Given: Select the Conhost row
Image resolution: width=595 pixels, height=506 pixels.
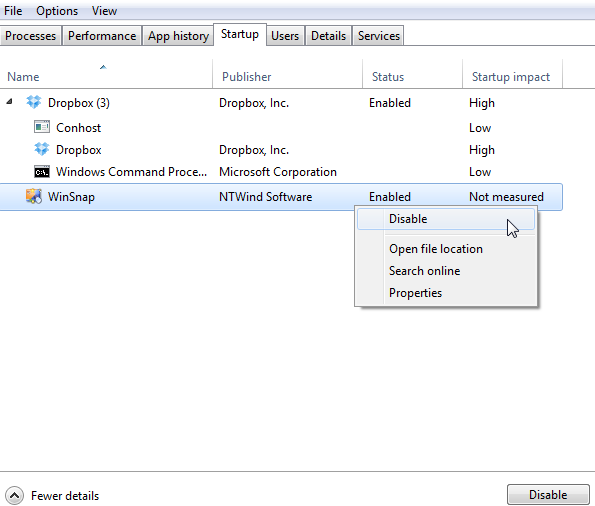Looking at the screenshot, I should (x=281, y=128).
